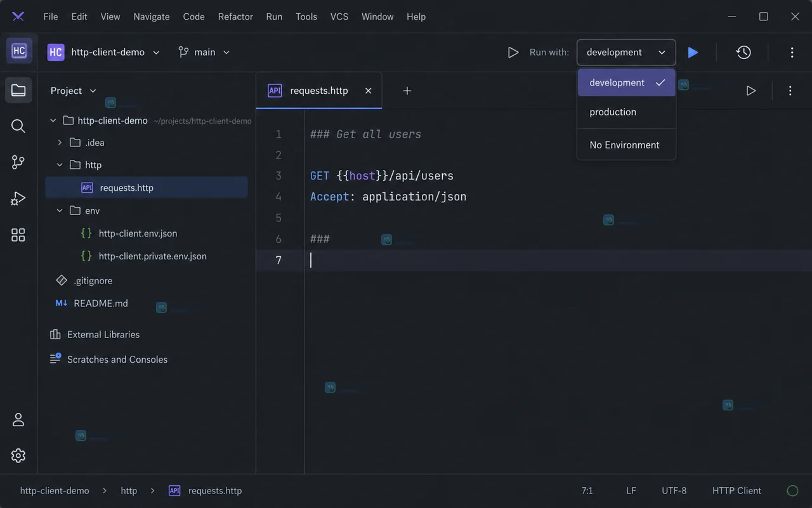The image size is (812, 508).
Task: Open the Tools menu
Action: [306, 16]
